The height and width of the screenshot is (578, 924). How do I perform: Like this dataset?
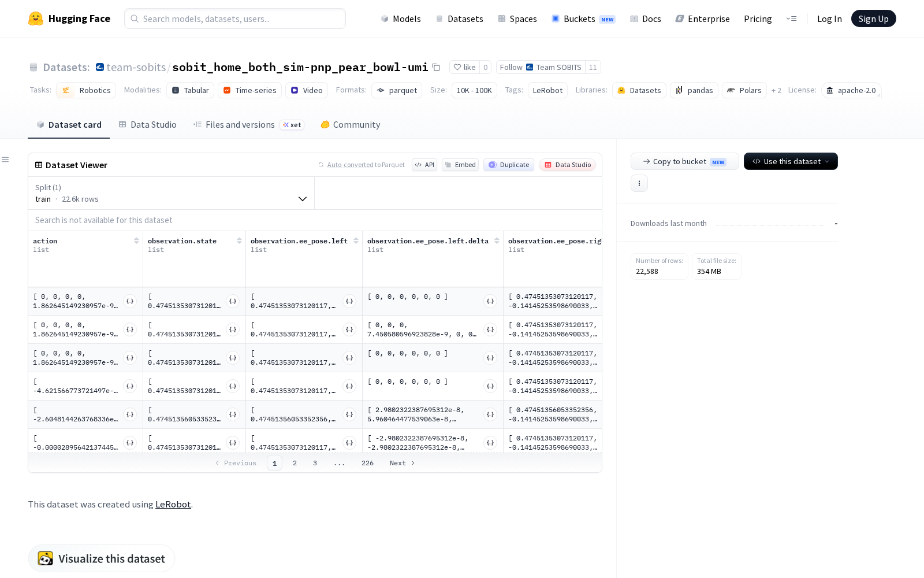tap(464, 67)
